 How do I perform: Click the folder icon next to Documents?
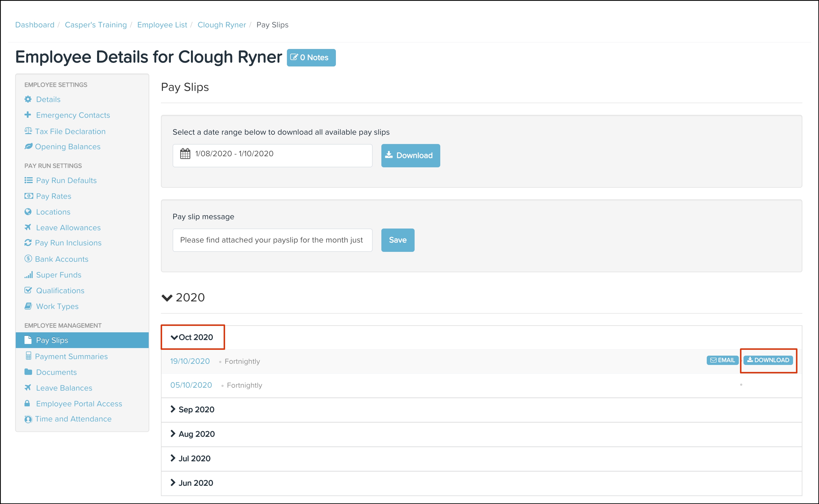point(28,372)
